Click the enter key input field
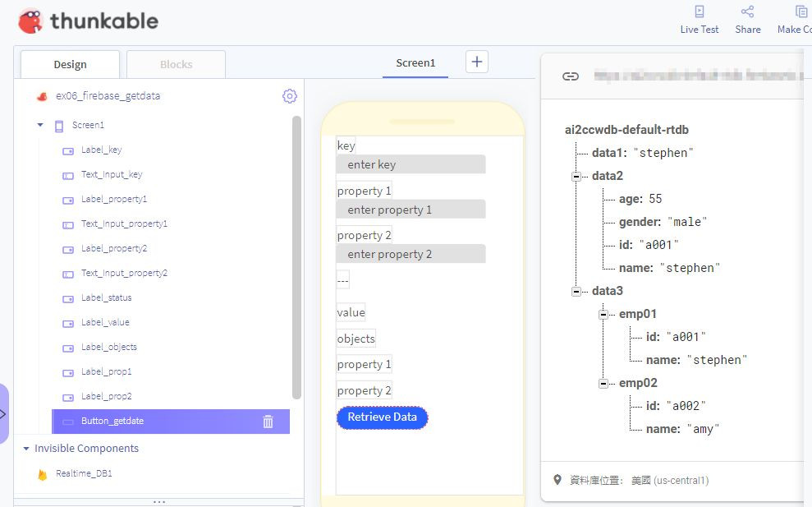The height and width of the screenshot is (507, 812). (x=411, y=164)
